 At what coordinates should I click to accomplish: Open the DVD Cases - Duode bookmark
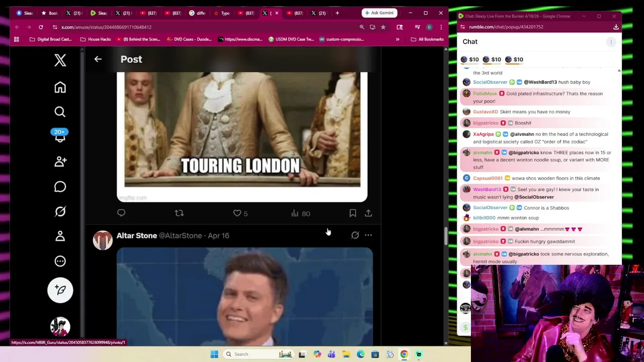(x=189, y=39)
